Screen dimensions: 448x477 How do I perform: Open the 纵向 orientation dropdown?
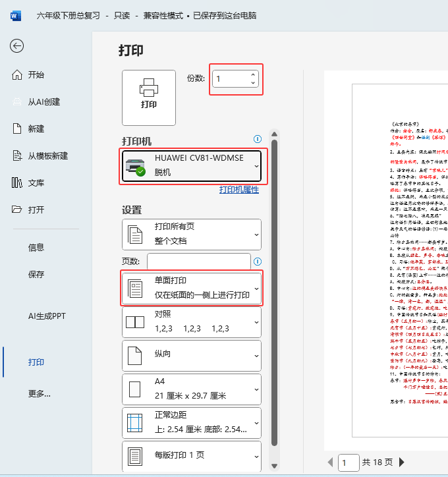[192, 356]
